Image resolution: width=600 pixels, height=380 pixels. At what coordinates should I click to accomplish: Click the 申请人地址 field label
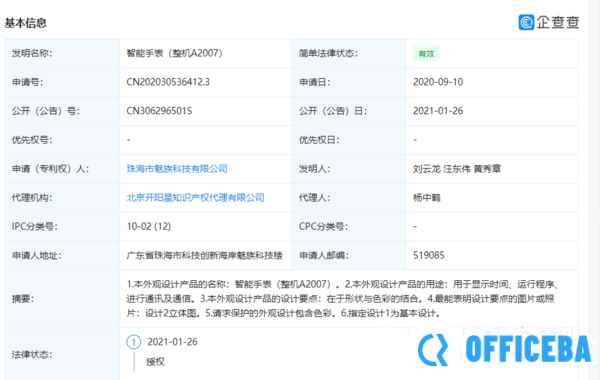37,255
